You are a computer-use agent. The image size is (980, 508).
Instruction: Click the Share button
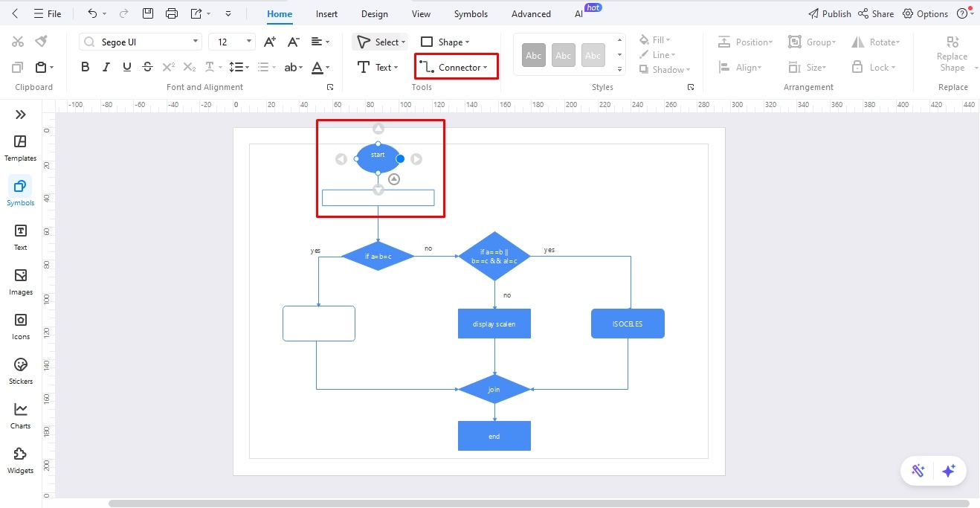(876, 13)
